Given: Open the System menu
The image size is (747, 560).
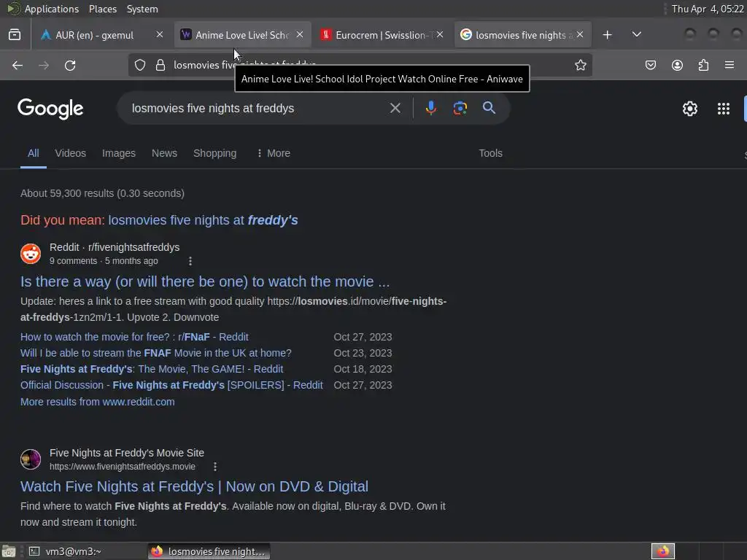Looking at the screenshot, I should click(x=142, y=9).
